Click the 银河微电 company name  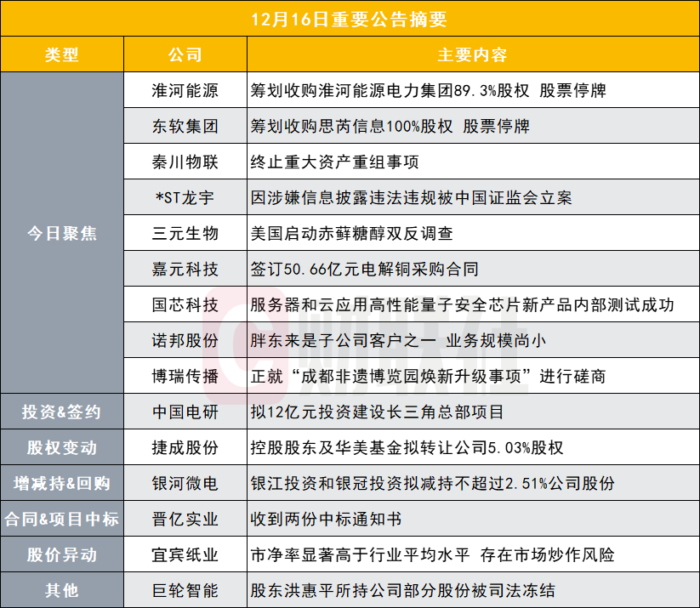(185, 484)
